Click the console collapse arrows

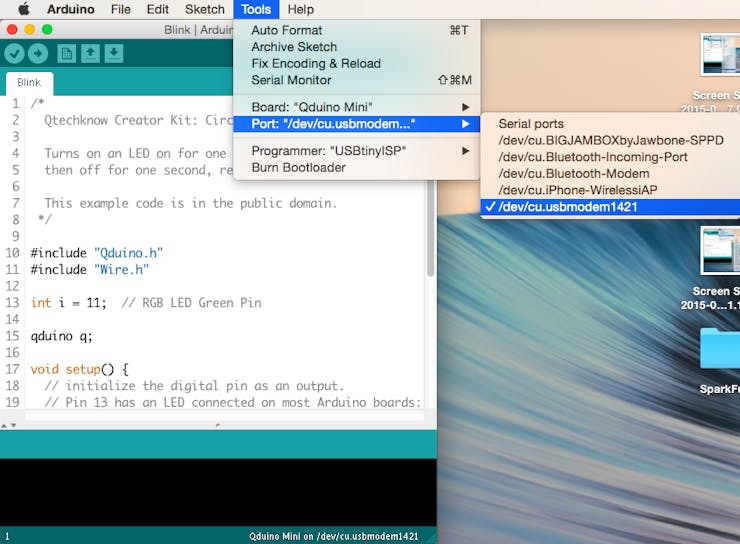(8, 425)
